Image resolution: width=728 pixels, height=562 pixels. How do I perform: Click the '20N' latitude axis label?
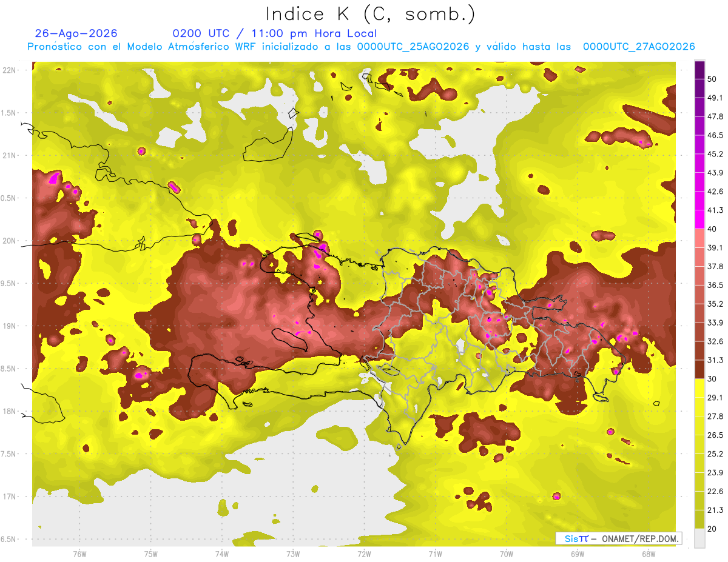(x=10, y=241)
